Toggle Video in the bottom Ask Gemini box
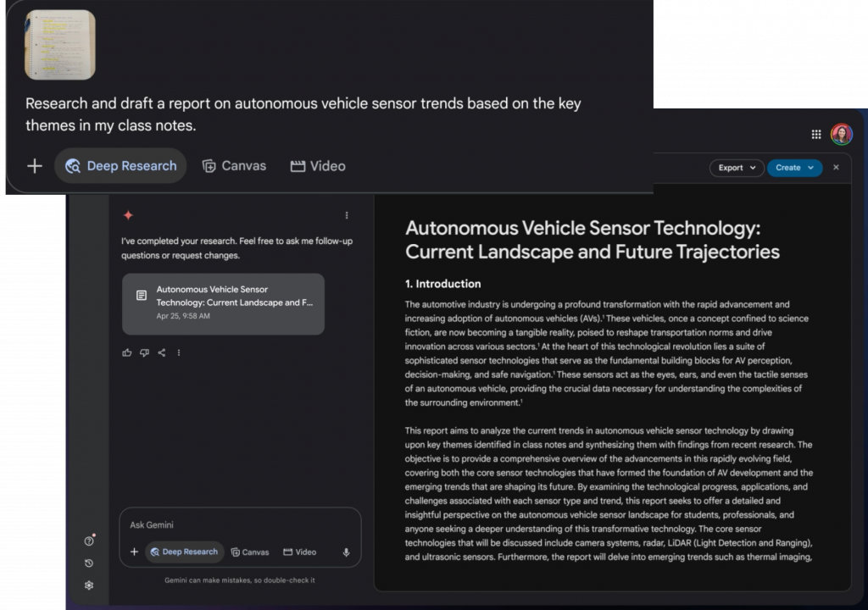This screenshot has height=610, width=868. click(x=299, y=552)
